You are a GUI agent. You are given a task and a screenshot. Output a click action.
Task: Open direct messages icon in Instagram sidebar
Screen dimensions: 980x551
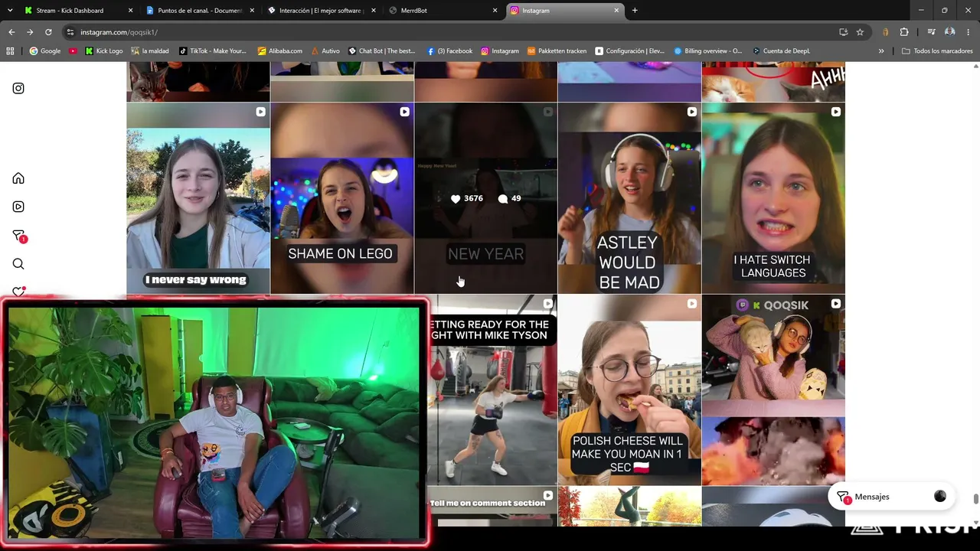[x=19, y=236]
